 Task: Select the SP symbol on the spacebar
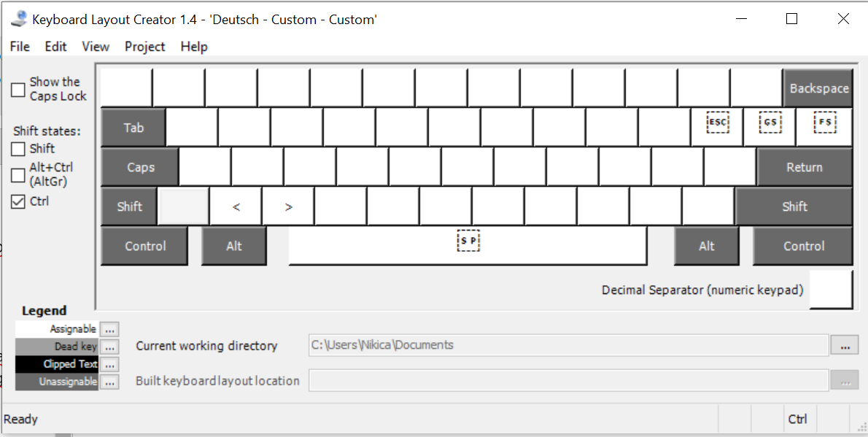coord(468,241)
